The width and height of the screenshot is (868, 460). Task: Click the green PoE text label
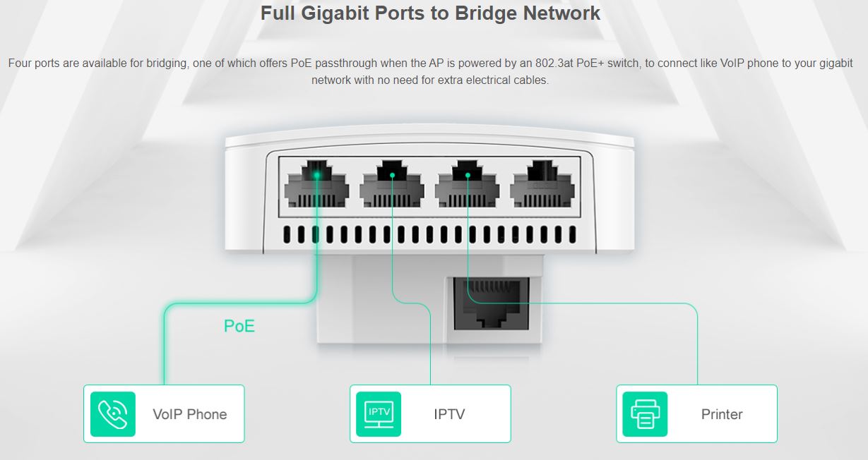[x=239, y=326]
